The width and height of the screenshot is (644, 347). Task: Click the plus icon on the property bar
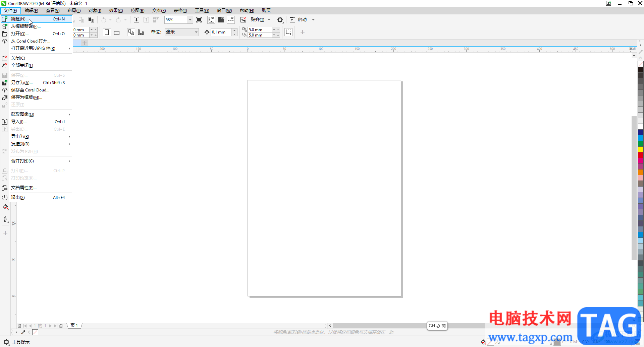pos(303,32)
